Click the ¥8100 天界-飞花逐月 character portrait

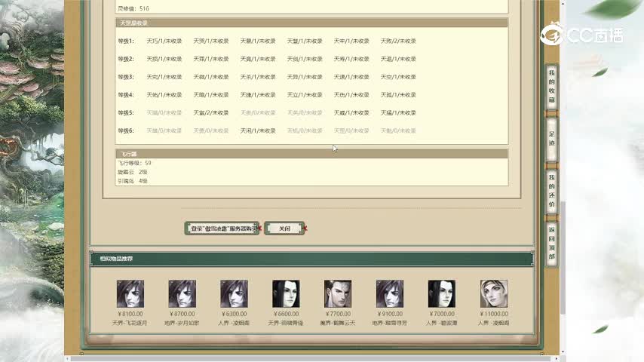point(130,293)
